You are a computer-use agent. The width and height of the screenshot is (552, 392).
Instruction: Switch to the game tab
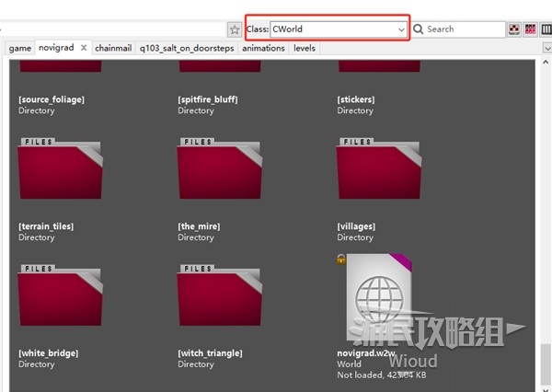(20, 48)
